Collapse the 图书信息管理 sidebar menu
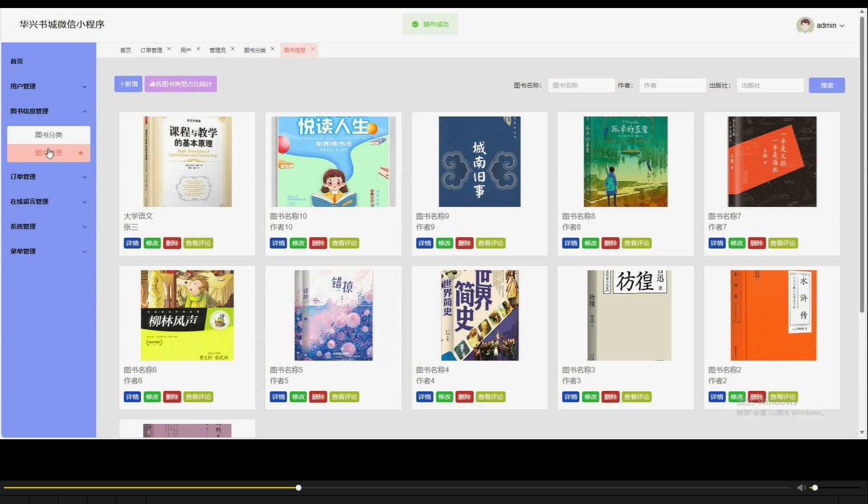 pos(49,111)
